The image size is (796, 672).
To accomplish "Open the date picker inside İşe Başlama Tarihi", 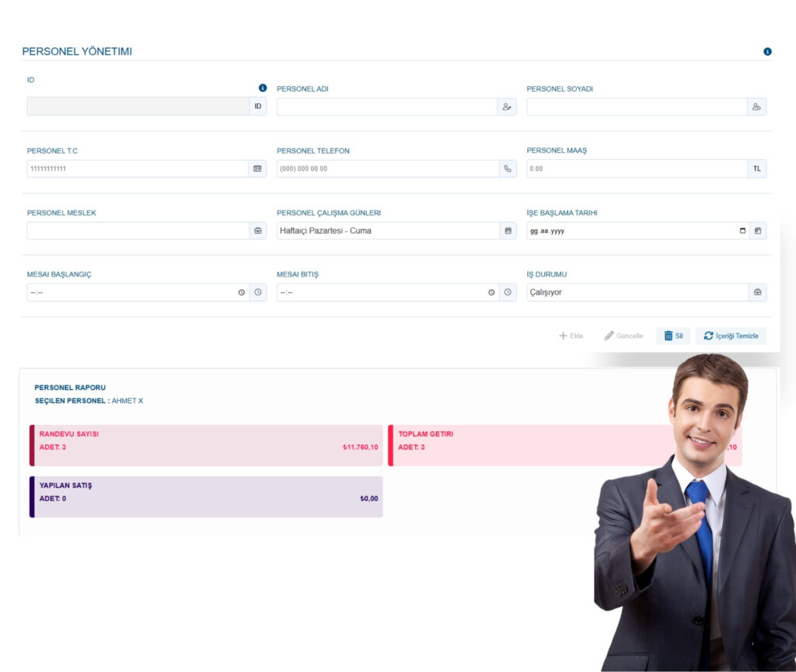I will pos(742,231).
